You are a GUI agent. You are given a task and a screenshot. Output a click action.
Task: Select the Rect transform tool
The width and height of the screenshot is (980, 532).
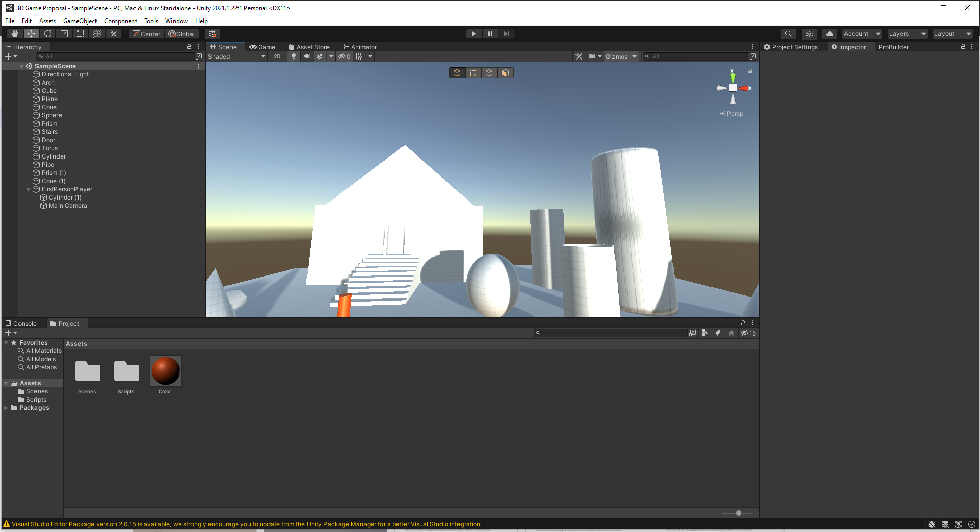tap(81, 34)
